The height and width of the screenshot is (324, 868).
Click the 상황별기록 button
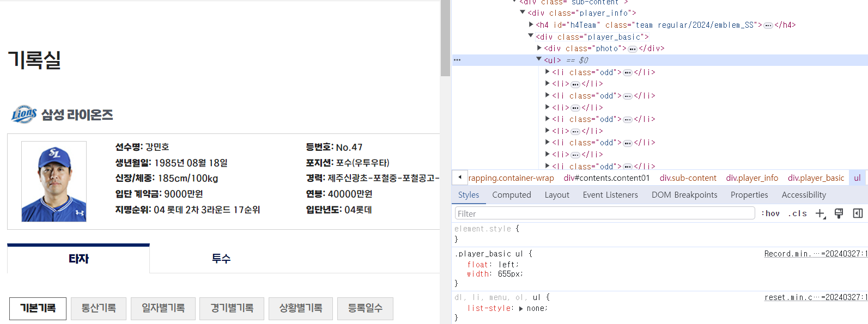301,308
